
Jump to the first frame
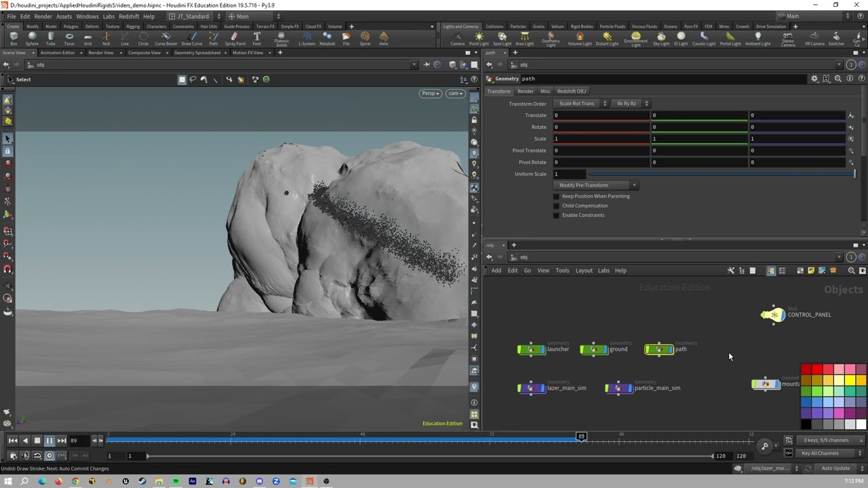pos(13,441)
